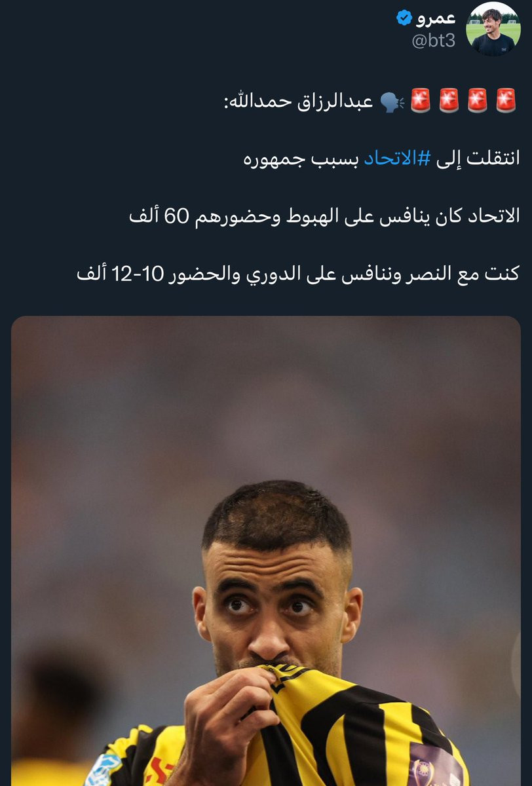Click the tweet line mentioning 60 ألف
This screenshot has width=532, height=786.
click(x=324, y=217)
